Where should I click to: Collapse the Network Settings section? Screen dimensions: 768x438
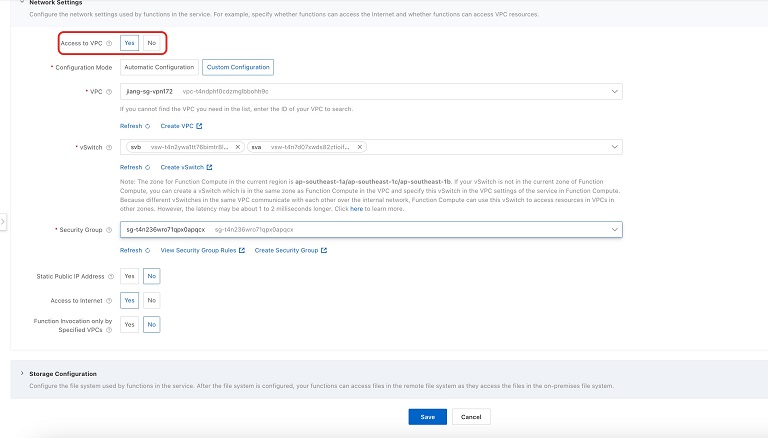22,2
